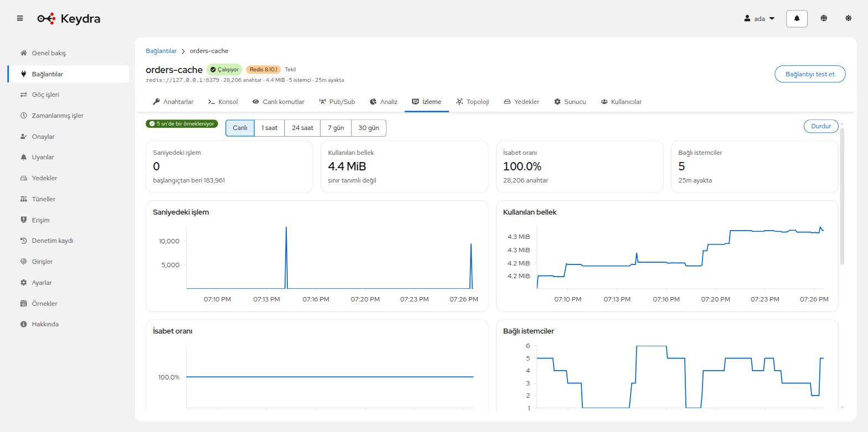Click the Redis 8.10.1 version badge
868x432 pixels.
[263, 70]
